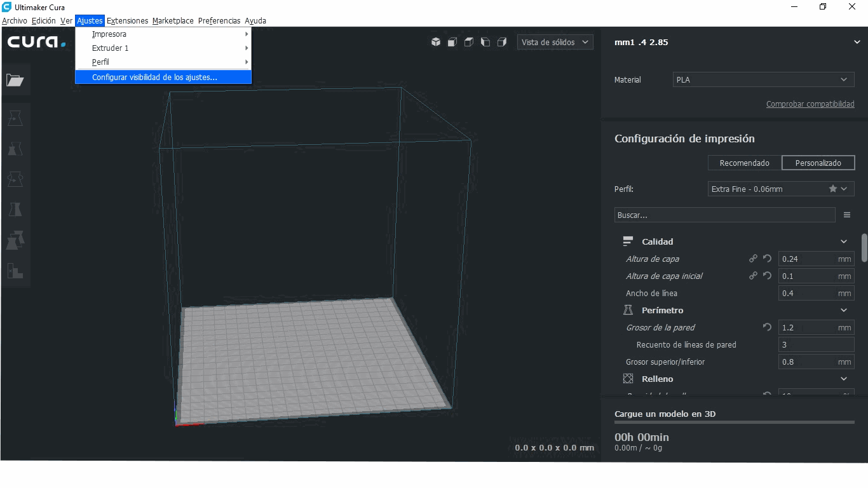The image size is (868, 488).
Task: Click Configurar visibilidad de los ajustes
Action: click(x=157, y=77)
